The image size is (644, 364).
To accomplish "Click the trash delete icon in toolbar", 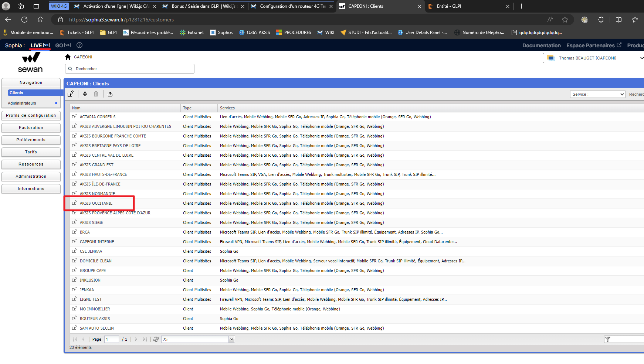I will tap(96, 94).
